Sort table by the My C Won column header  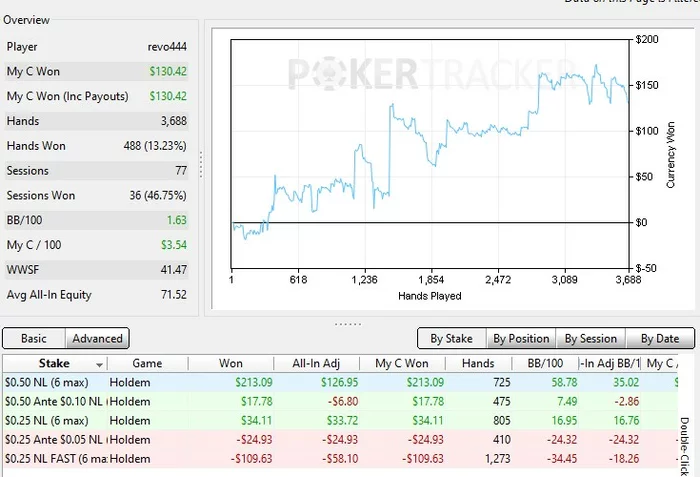tap(402, 363)
